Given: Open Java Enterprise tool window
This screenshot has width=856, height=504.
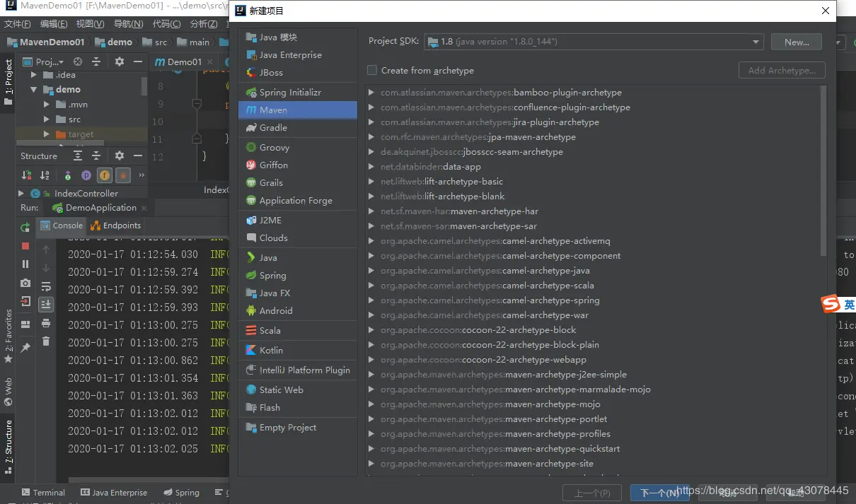Looking at the screenshot, I should tap(114, 493).
